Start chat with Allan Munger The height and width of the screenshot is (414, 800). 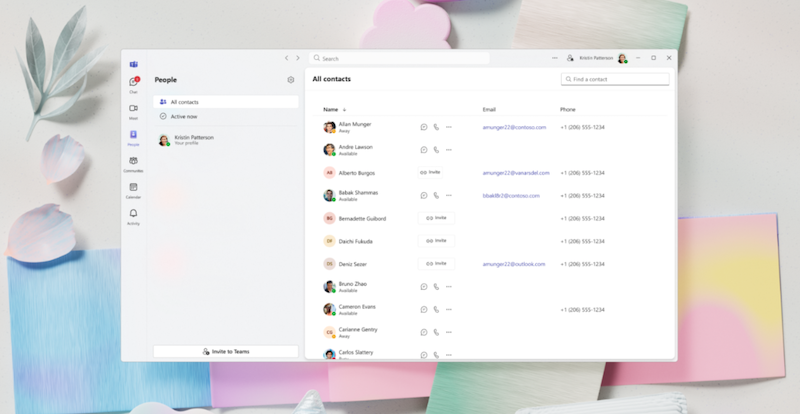coord(424,127)
